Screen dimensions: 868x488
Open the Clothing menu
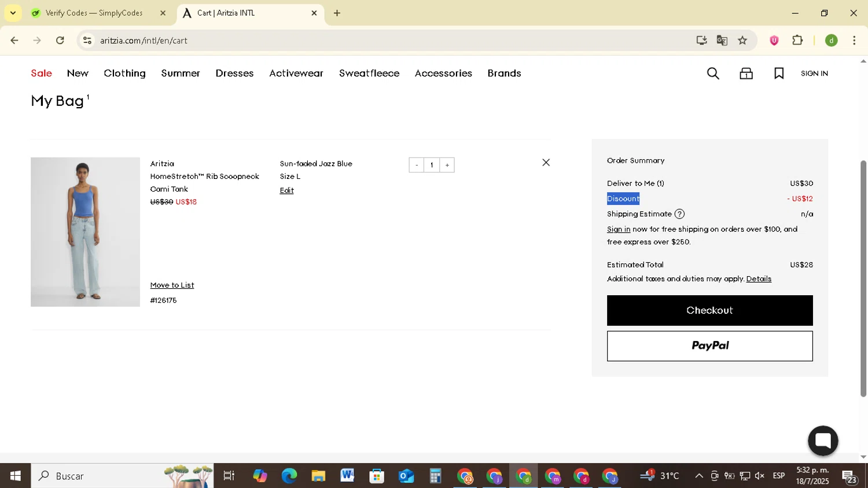point(125,74)
